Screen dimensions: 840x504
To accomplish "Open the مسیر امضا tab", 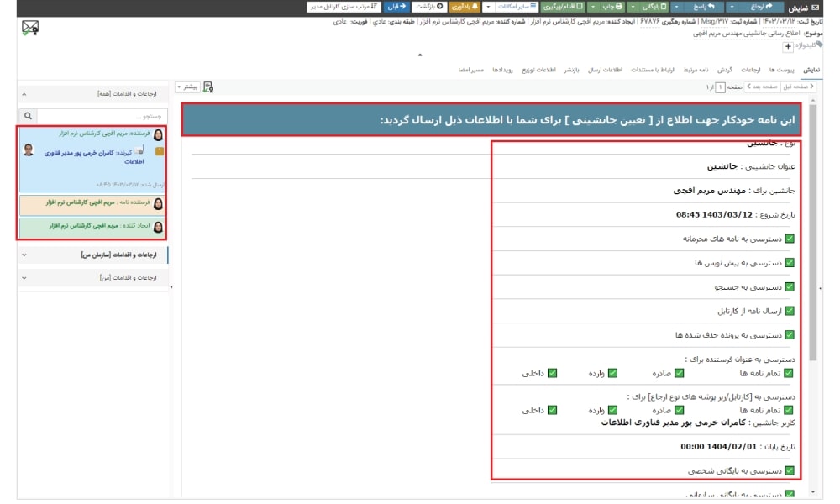I will [x=470, y=70].
